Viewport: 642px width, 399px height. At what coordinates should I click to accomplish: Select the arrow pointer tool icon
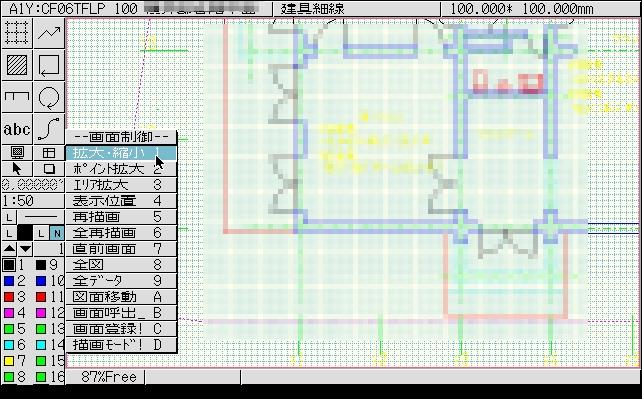click(17, 169)
